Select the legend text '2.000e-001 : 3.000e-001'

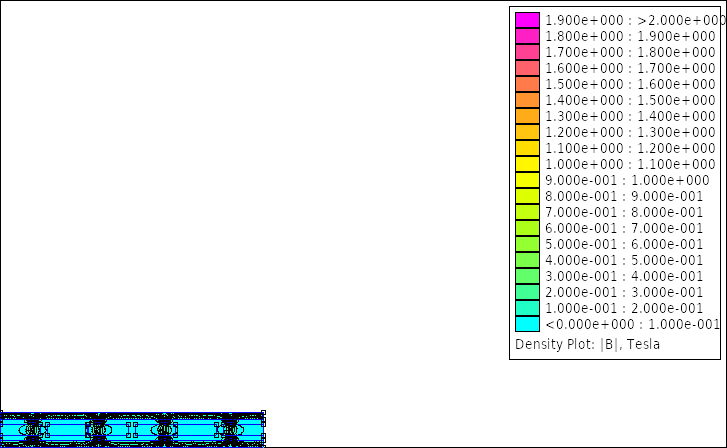(625, 292)
